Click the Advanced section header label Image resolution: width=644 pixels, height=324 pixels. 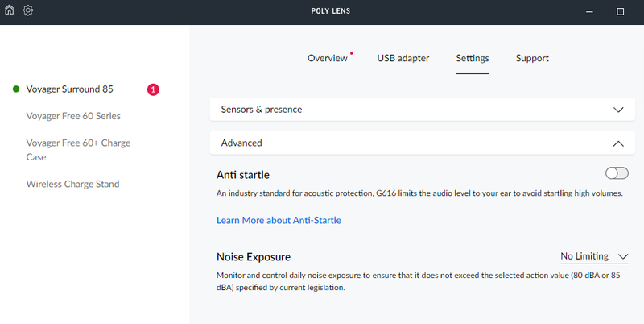pyautogui.click(x=242, y=143)
